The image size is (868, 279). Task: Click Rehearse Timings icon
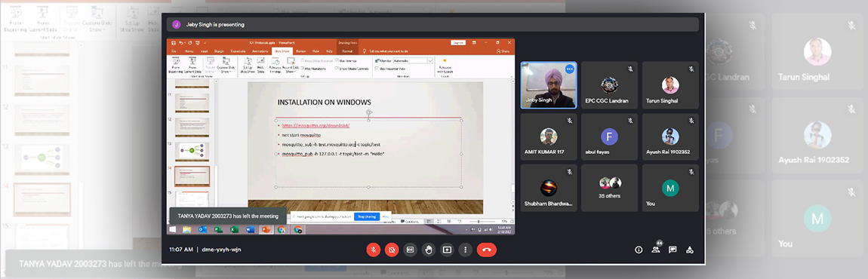(x=275, y=65)
